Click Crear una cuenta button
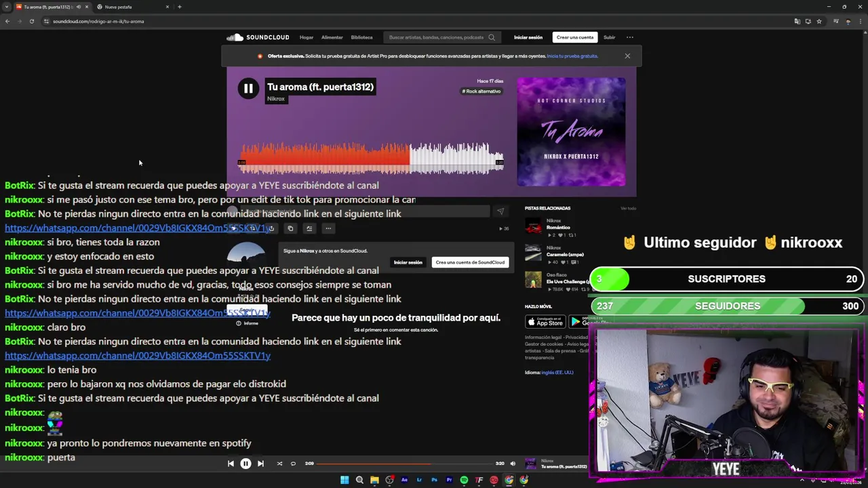This screenshot has height=488, width=868. pos(575,37)
